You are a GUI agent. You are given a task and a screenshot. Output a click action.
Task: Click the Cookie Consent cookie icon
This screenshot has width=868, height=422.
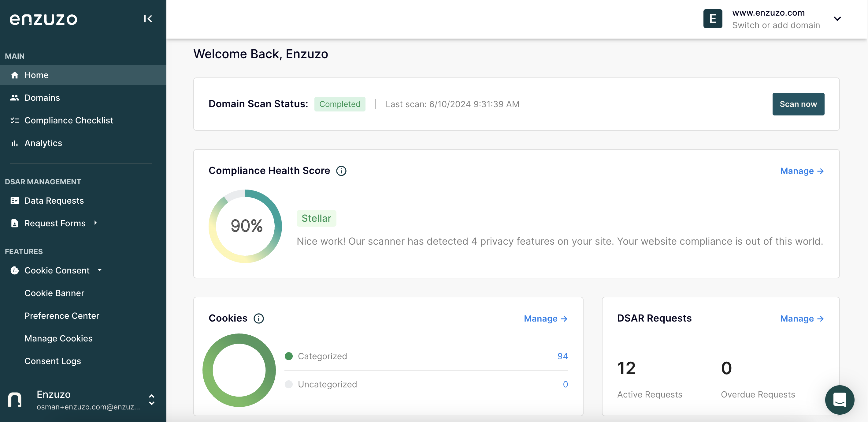(x=15, y=270)
